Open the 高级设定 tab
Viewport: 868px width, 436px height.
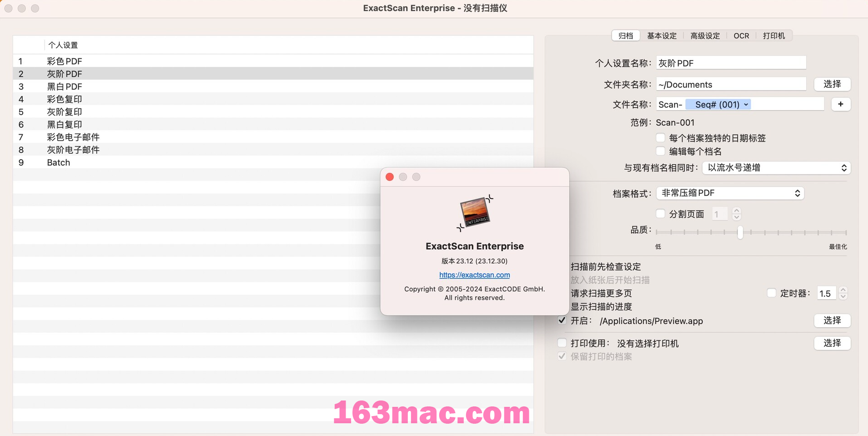705,35
